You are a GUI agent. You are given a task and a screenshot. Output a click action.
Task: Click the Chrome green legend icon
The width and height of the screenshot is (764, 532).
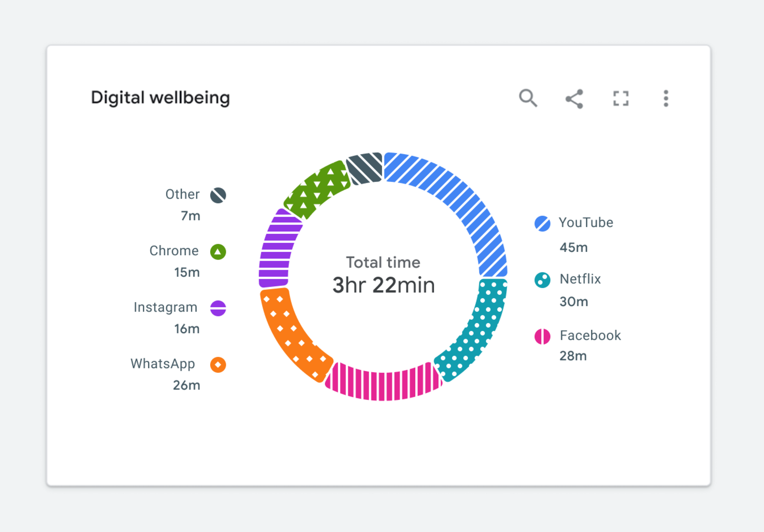[218, 251]
